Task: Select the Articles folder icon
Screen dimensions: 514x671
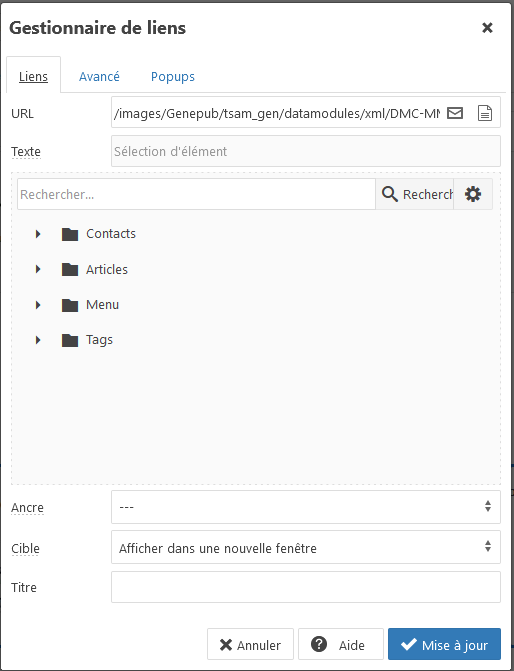Action: (x=70, y=270)
